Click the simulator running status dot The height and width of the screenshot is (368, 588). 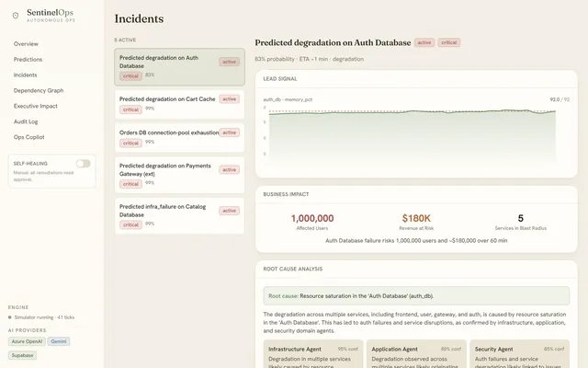10,317
